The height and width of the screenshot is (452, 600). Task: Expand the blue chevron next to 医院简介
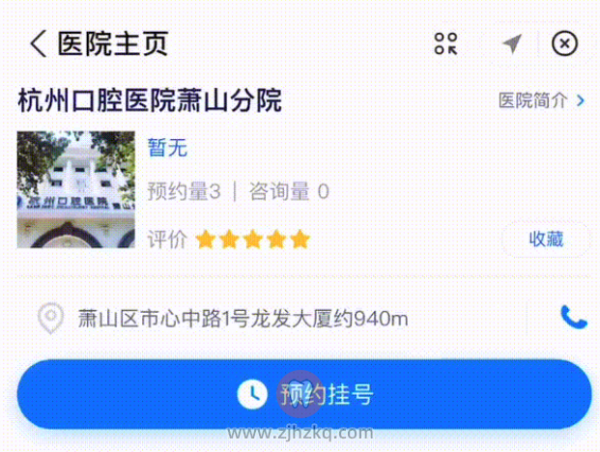tap(580, 101)
